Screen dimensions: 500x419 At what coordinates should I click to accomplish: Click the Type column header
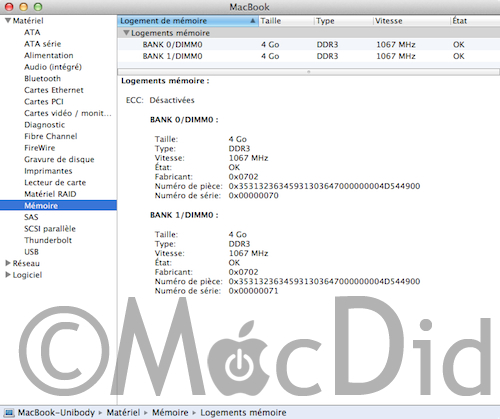pyautogui.click(x=344, y=21)
